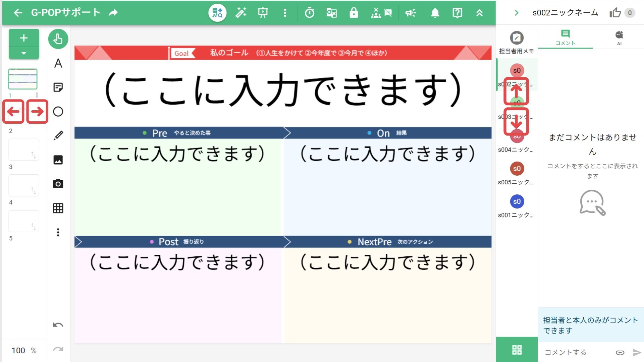Expand right panel chevron next to s002ニックネーム
Viewport: 644px width, 362px height.
coord(517,13)
